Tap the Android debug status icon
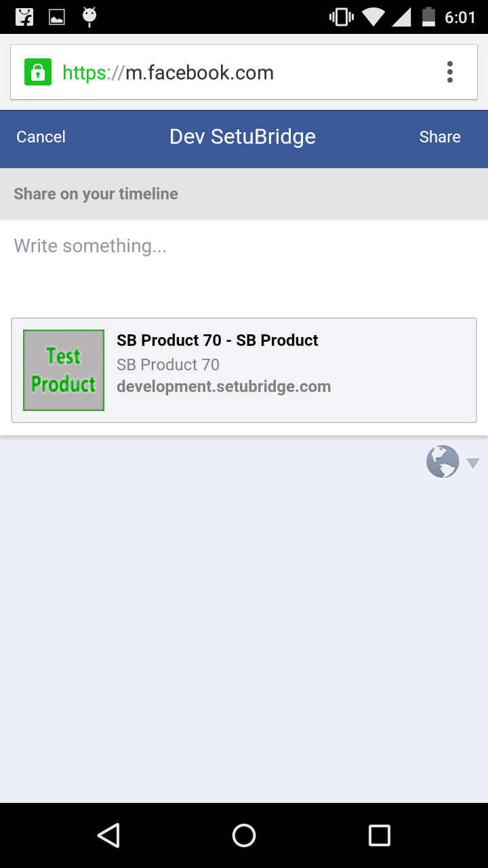488x868 pixels. (x=89, y=17)
